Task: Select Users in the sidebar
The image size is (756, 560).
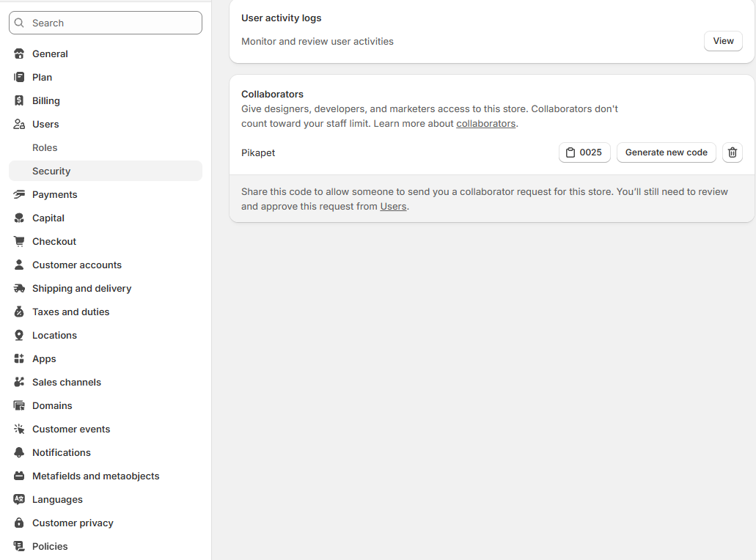Action: [x=105, y=124]
